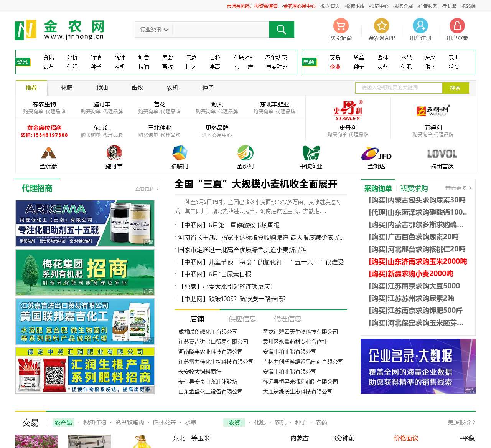
Task: Click the main keyword search field
Action: (x=221, y=30)
